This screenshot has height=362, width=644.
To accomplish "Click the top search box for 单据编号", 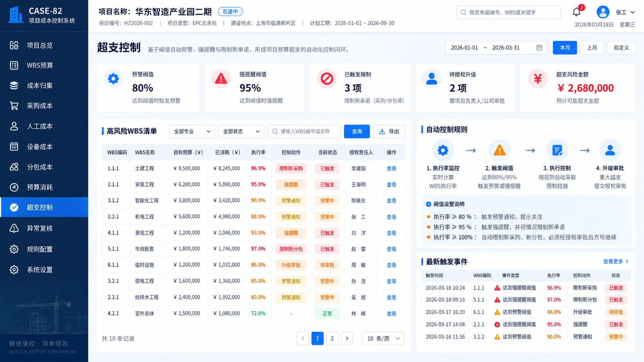I will coord(508,12).
